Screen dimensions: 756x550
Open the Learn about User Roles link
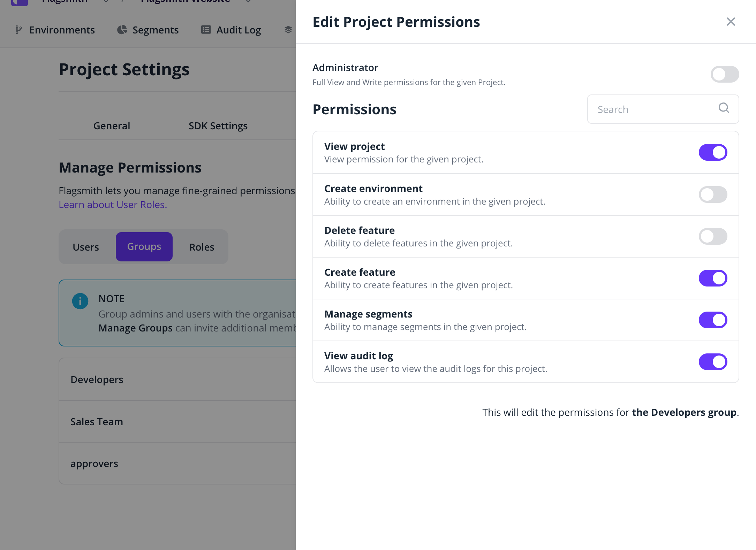tap(113, 205)
